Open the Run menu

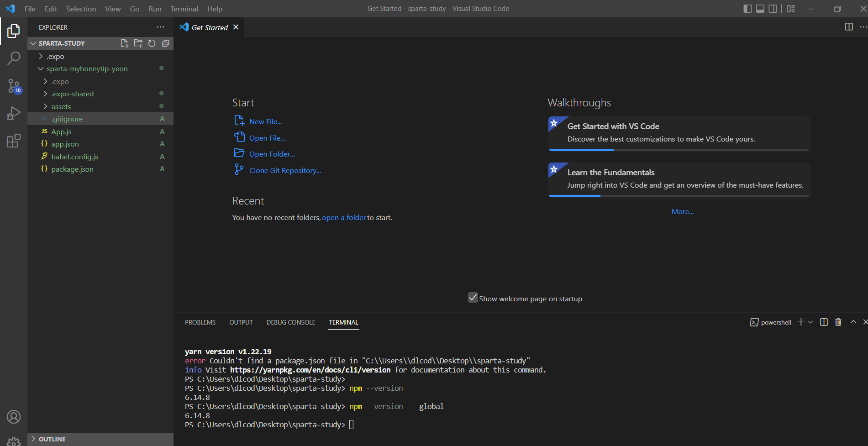155,9
